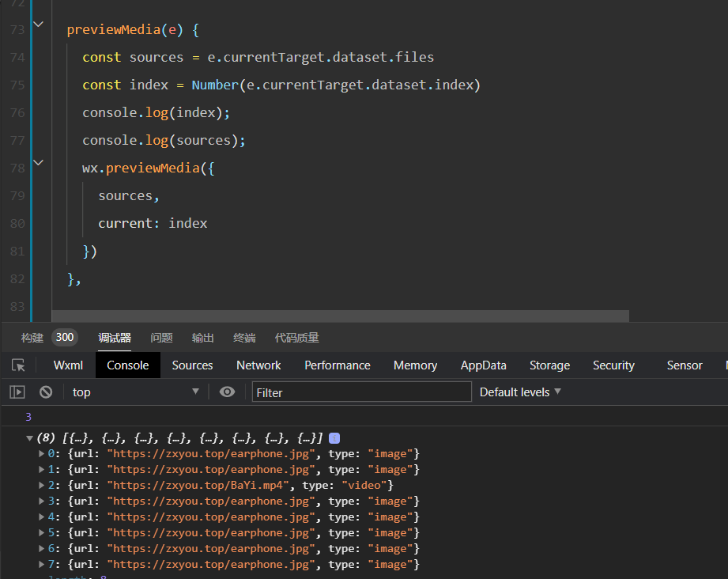This screenshot has height=579, width=728.
Task: Open the Performance tab
Action: pyautogui.click(x=338, y=365)
